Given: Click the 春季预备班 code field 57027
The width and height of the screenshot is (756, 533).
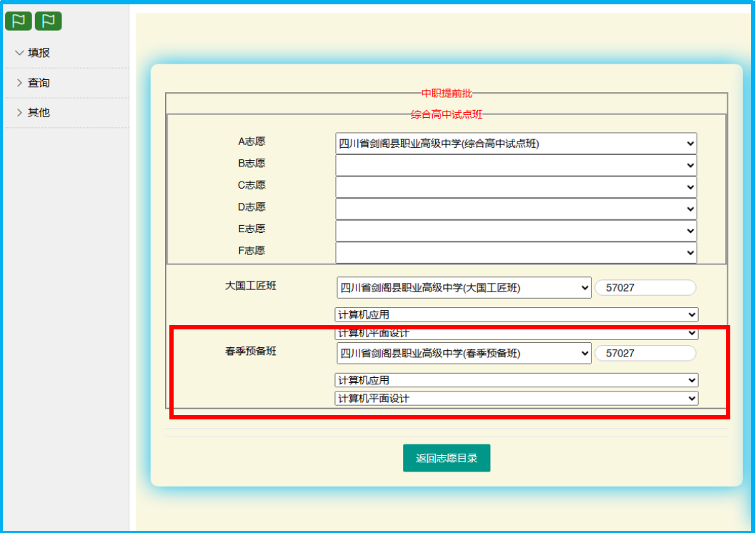Looking at the screenshot, I should pos(645,354).
